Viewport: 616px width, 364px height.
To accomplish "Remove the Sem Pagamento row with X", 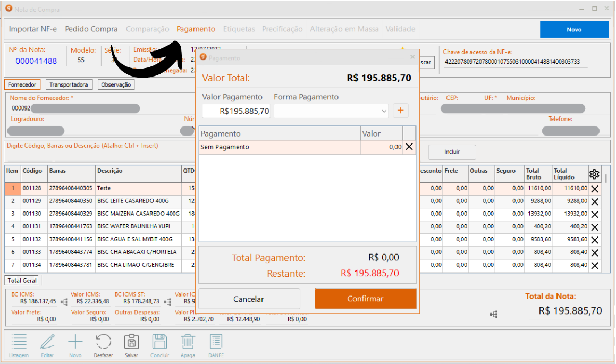I will click(x=409, y=147).
